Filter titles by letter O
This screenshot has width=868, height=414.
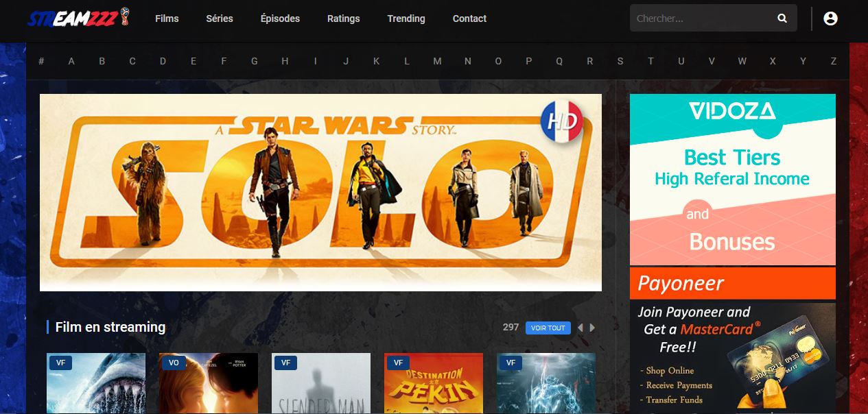[x=498, y=61]
